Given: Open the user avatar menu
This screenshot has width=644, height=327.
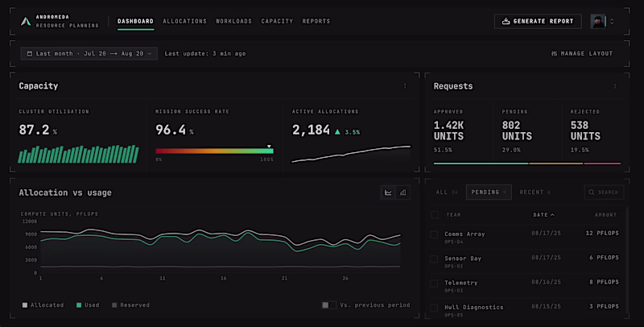Looking at the screenshot, I should [597, 22].
